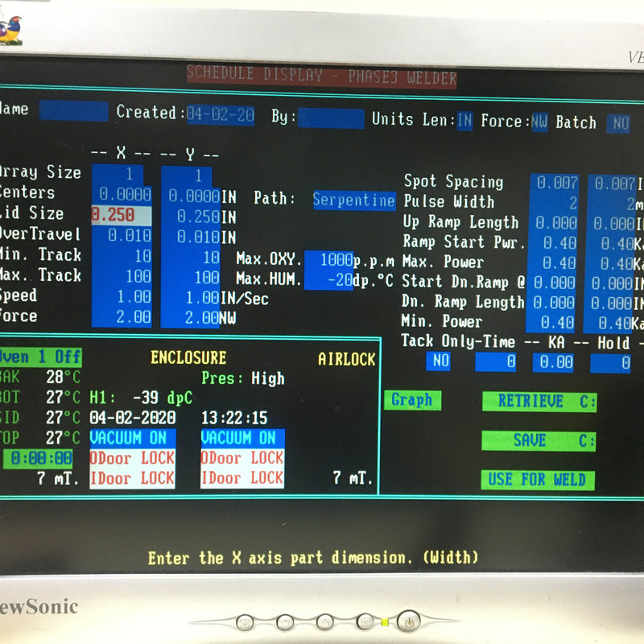
Task: Select the Force Y field 2.00
Action: point(191,318)
